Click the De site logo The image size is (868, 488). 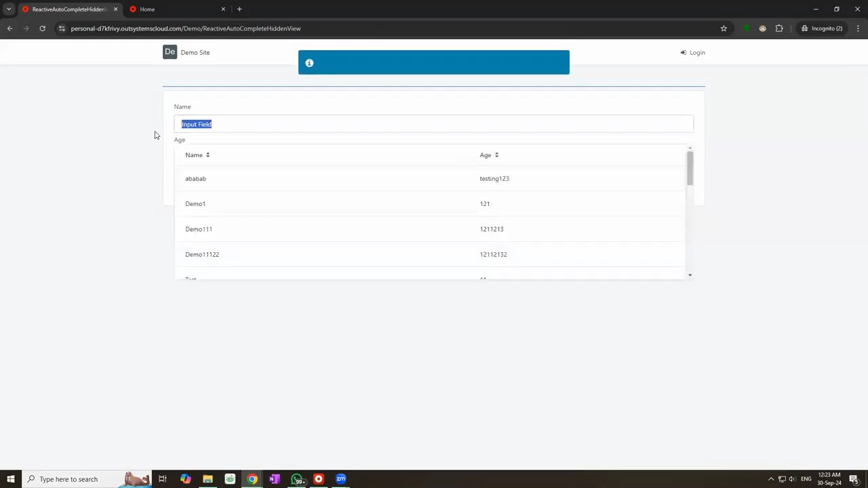[170, 52]
